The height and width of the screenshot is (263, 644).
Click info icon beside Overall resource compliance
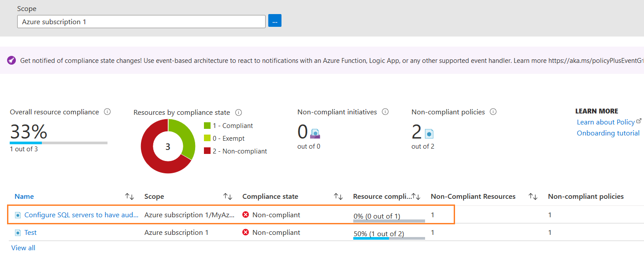(107, 112)
